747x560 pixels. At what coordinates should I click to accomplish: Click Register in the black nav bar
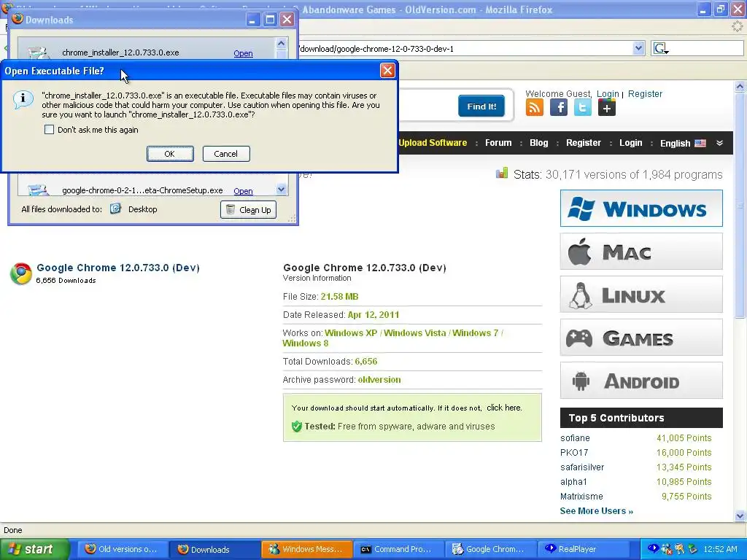pos(584,143)
